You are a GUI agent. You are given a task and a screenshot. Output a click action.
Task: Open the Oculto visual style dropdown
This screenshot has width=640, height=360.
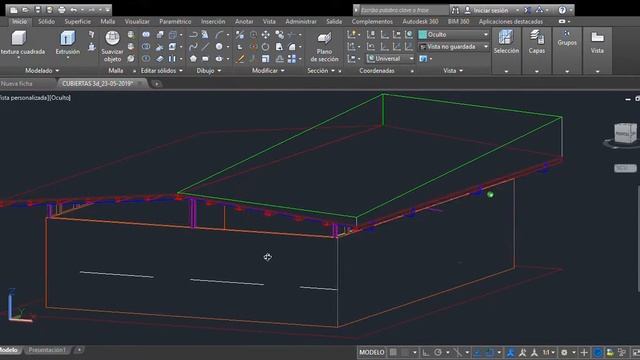pos(453,35)
